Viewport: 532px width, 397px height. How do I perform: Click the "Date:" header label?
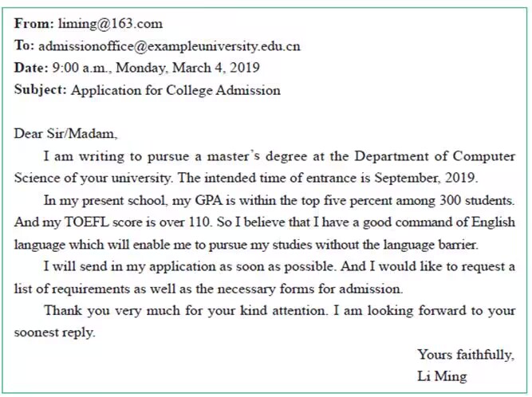31,68
